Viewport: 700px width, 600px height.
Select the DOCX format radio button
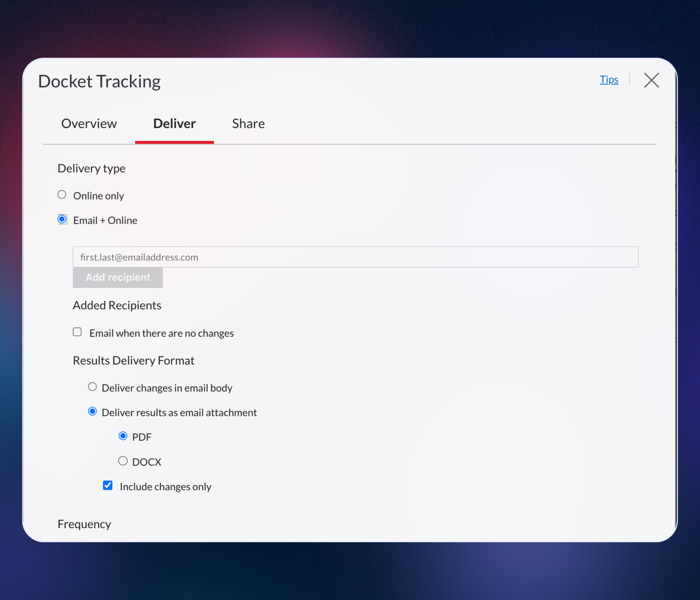pos(123,461)
